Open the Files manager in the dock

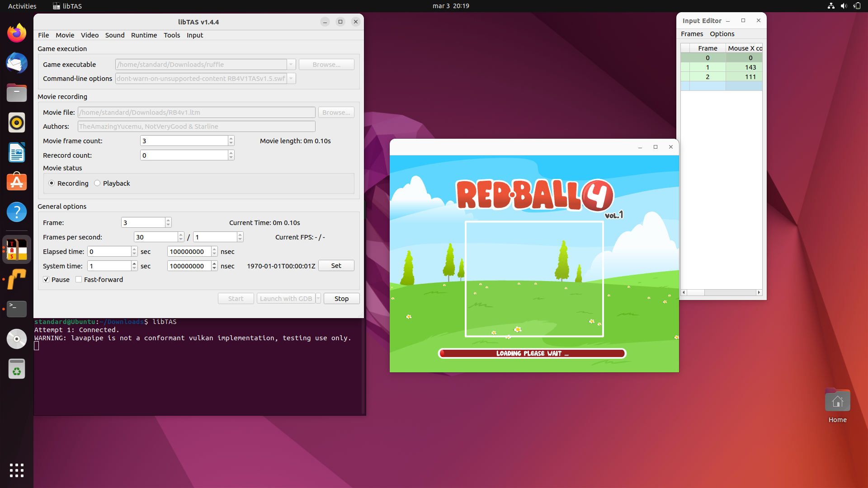coord(17,93)
